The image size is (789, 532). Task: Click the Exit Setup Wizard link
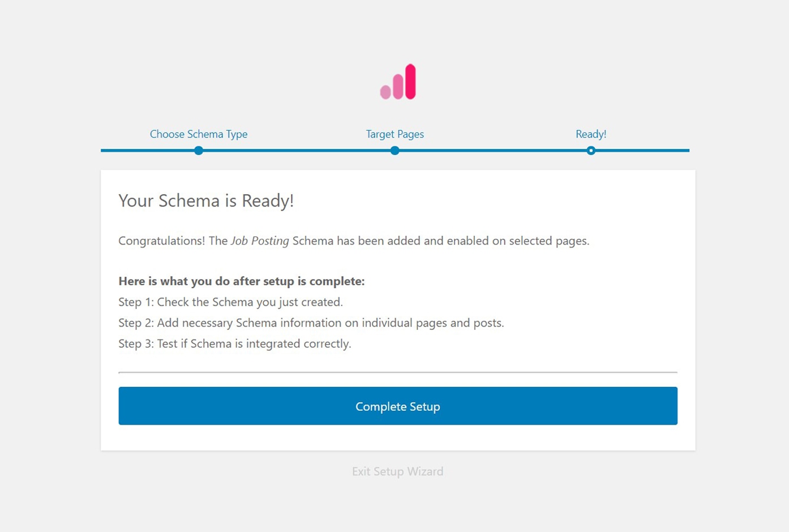click(397, 471)
